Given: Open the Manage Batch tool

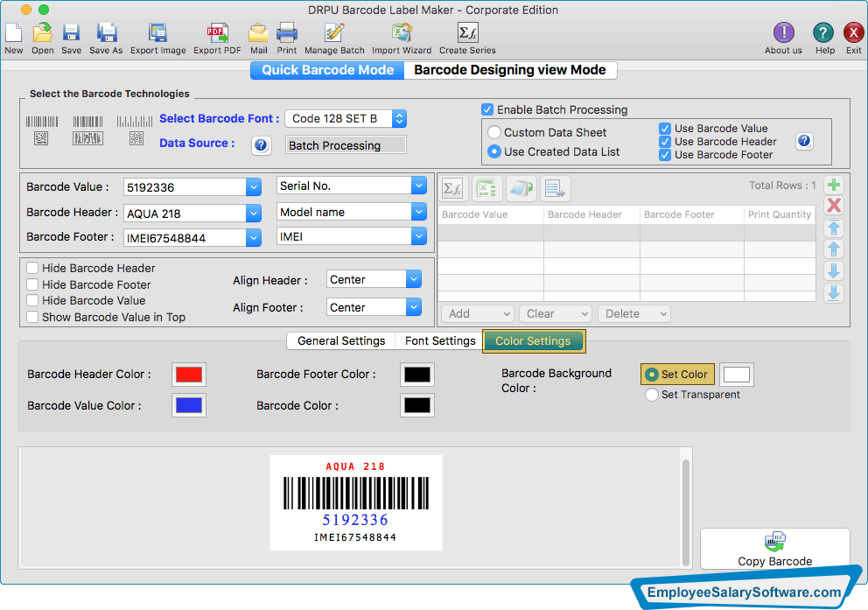Looking at the screenshot, I should 334,33.
